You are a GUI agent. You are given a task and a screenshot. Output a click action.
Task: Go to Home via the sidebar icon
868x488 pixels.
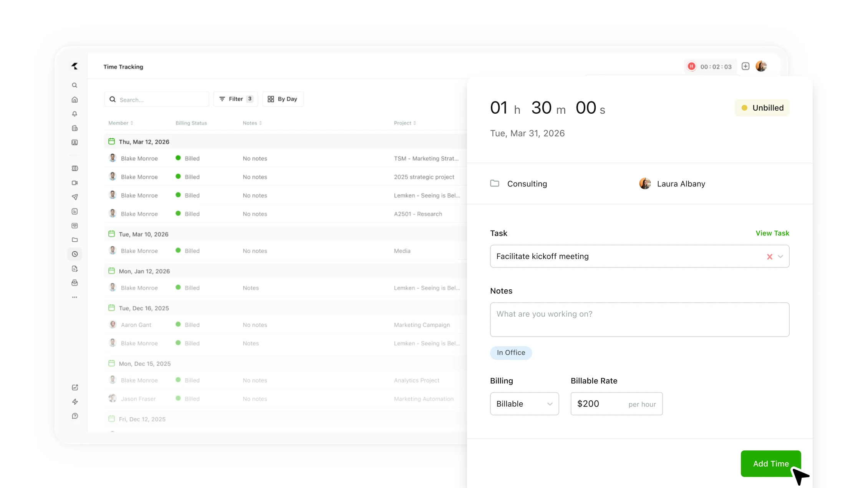click(75, 100)
